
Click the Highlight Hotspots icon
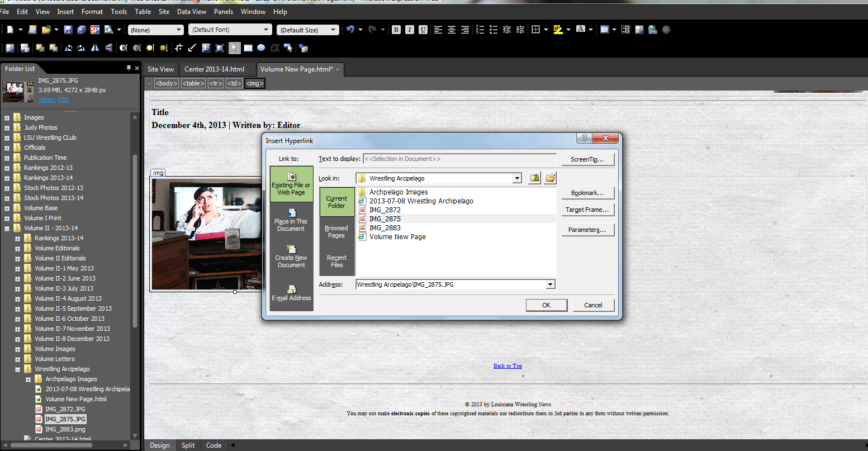(x=288, y=48)
